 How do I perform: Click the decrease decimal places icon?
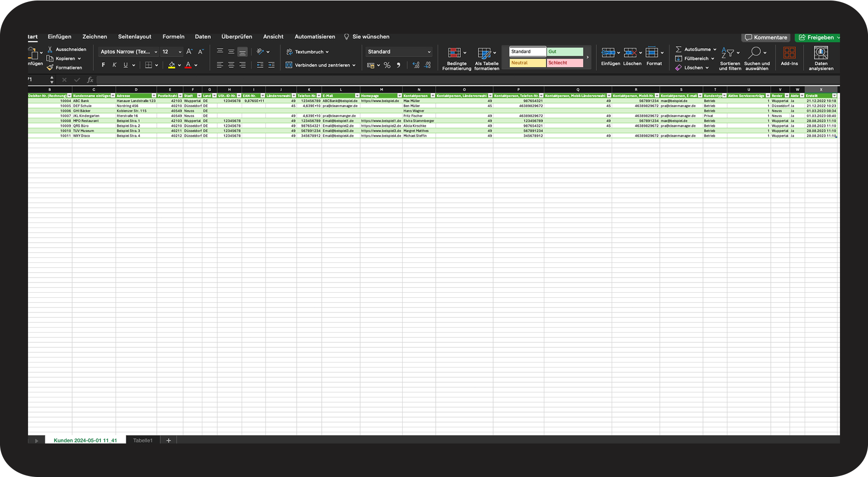[427, 65]
